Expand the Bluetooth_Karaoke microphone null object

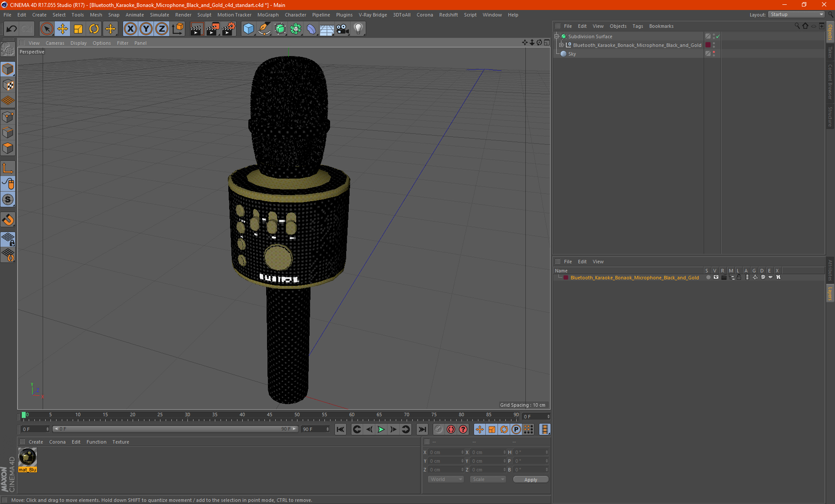click(x=561, y=45)
